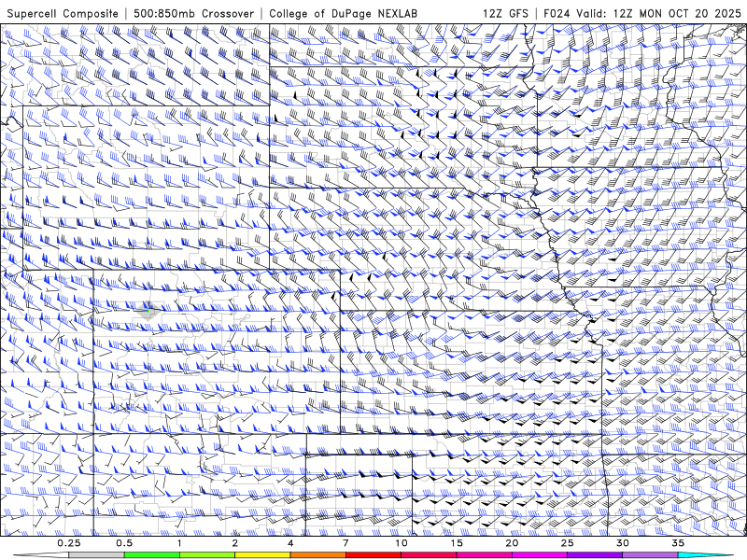Click the 0.25 legend value

pyautogui.click(x=69, y=543)
